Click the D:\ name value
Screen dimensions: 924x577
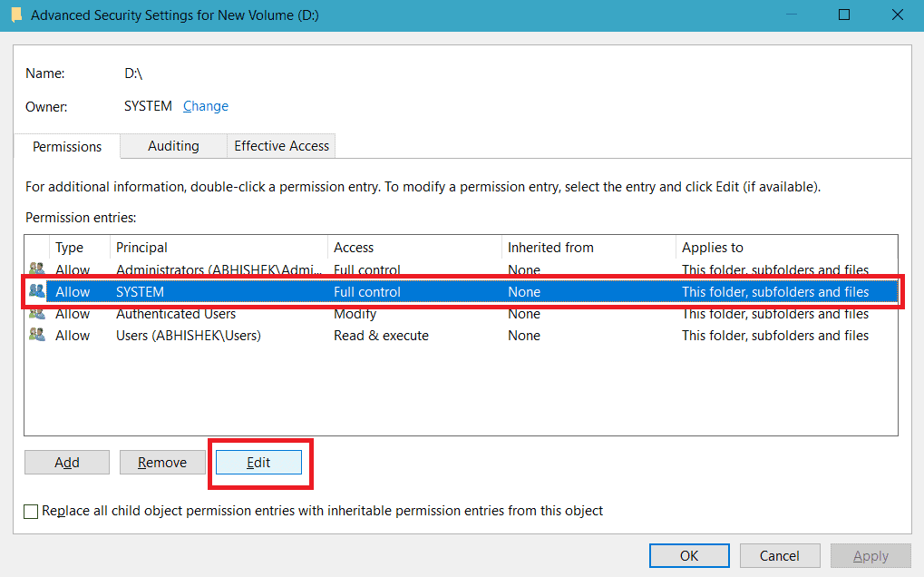(x=133, y=73)
